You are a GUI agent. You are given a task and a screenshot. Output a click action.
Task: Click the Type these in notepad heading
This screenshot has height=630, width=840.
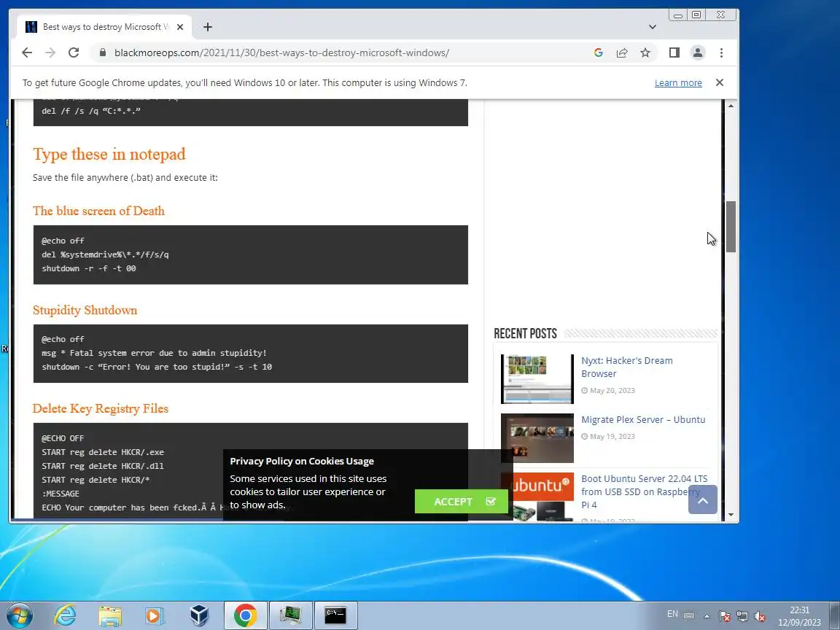(109, 155)
